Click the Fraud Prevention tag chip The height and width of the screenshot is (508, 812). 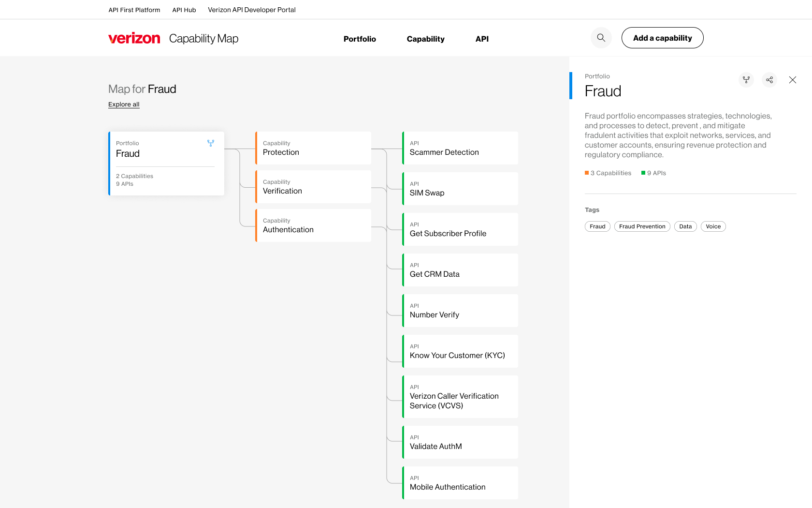(642, 226)
